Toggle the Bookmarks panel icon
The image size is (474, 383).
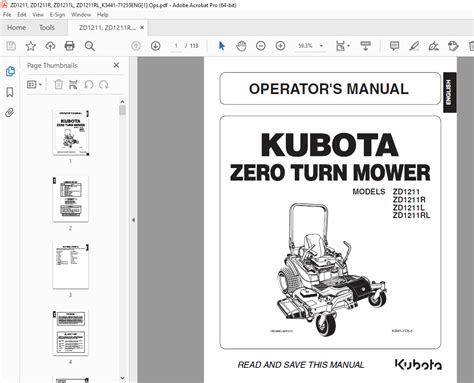point(10,92)
